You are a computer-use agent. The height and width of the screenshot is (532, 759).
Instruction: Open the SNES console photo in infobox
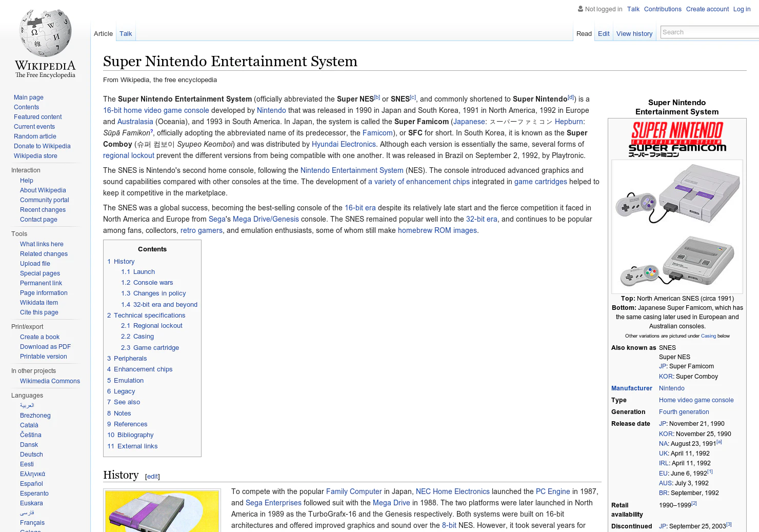(677, 226)
